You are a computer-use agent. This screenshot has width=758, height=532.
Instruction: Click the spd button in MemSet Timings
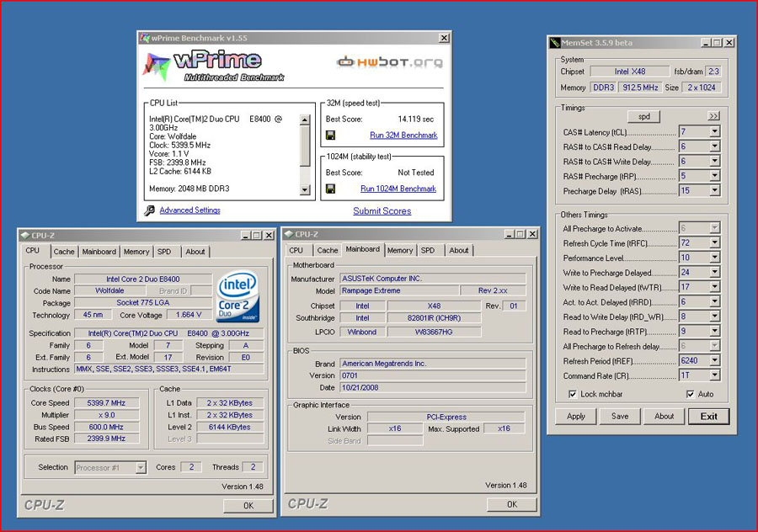click(644, 116)
